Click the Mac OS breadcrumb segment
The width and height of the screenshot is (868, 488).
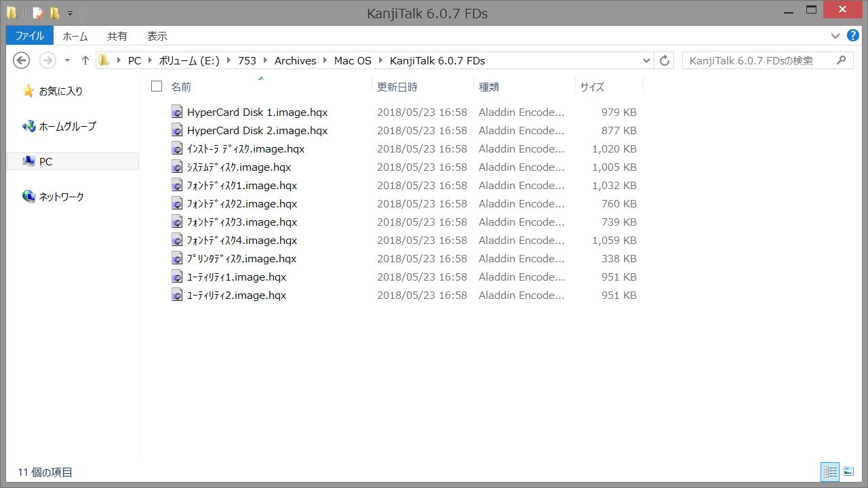point(353,60)
